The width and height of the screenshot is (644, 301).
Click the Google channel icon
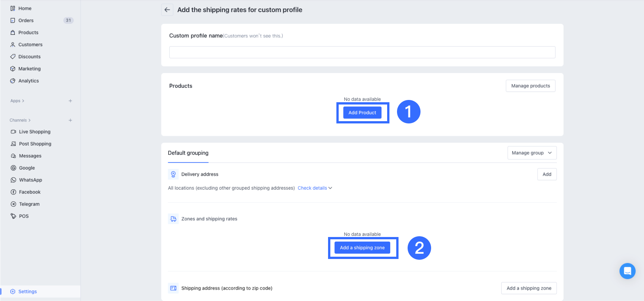[14, 168]
